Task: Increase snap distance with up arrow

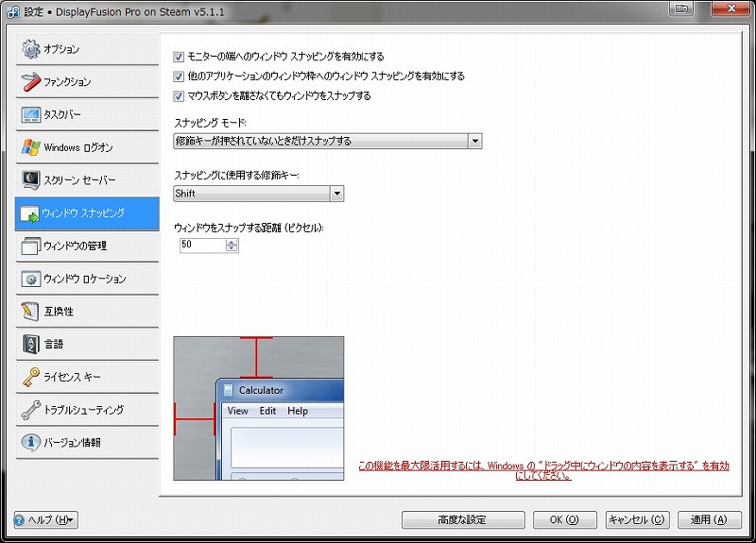Action: pos(232,242)
